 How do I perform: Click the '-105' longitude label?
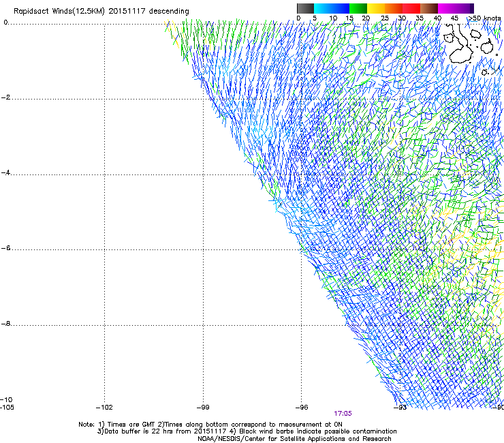(x=7, y=408)
